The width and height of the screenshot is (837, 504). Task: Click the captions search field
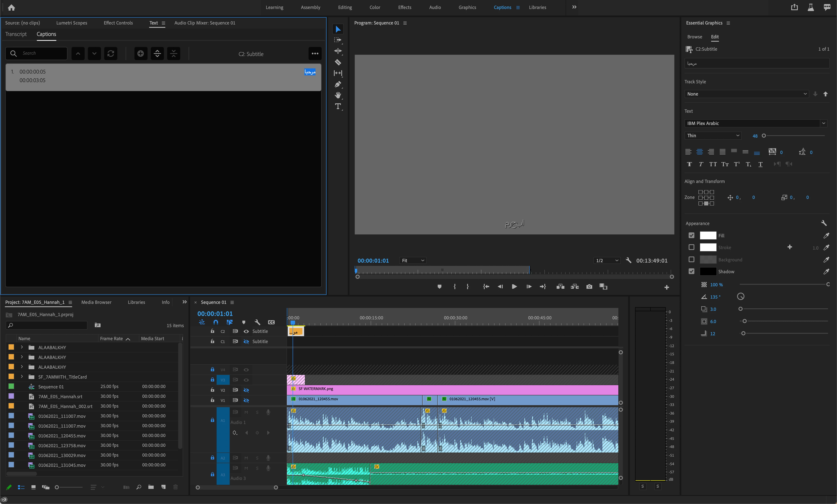click(x=43, y=53)
